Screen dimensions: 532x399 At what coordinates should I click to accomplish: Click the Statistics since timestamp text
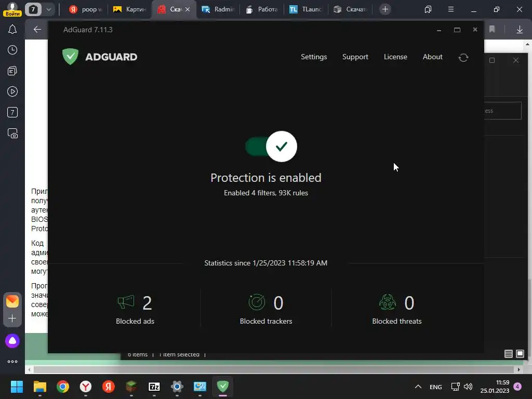pyautogui.click(x=265, y=263)
